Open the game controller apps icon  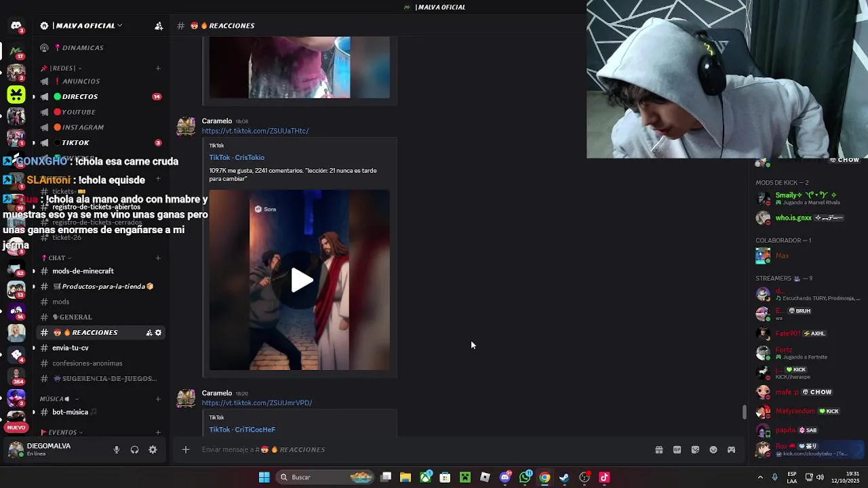731,449
